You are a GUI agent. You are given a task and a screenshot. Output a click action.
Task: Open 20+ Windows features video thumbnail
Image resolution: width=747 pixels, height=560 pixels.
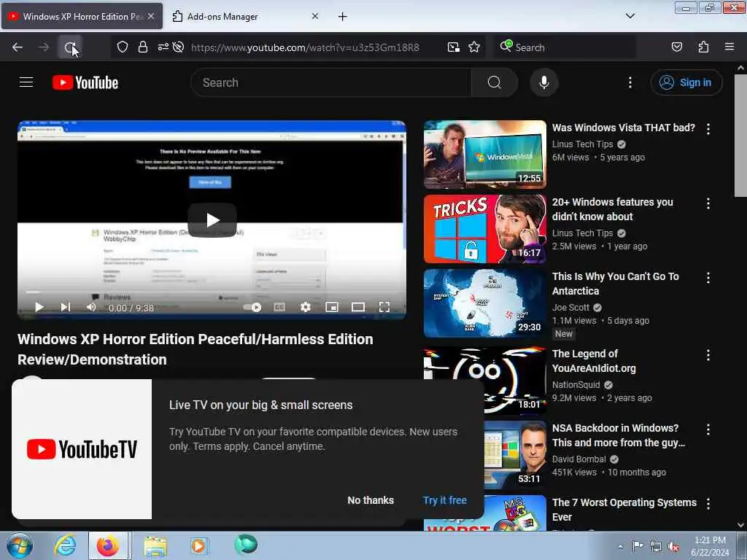484,228
